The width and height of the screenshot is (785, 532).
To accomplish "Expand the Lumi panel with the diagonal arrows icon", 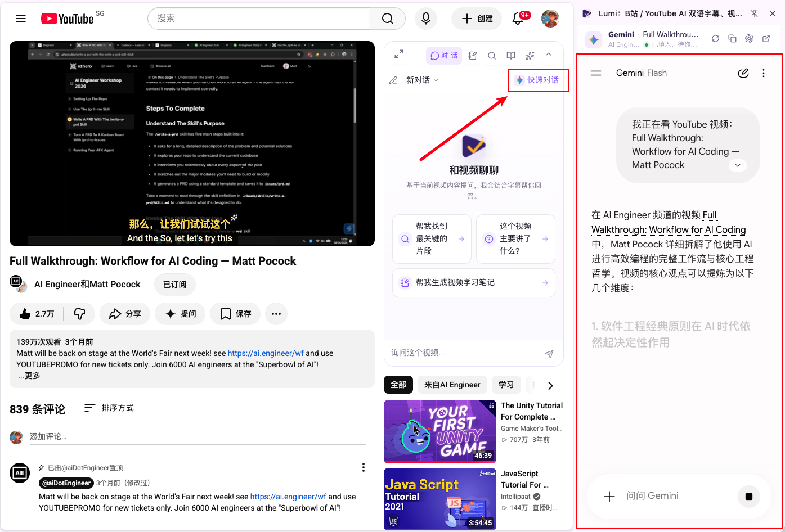I will [399, 55].
